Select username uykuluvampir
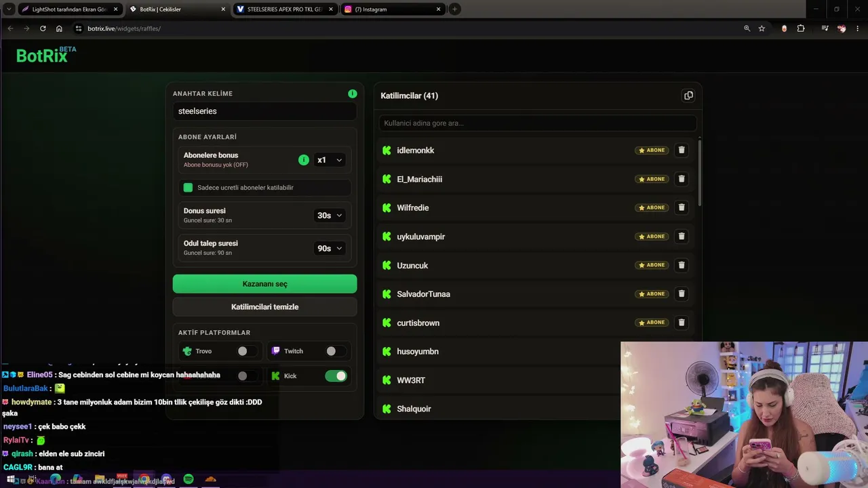 (x=421, y=237)
